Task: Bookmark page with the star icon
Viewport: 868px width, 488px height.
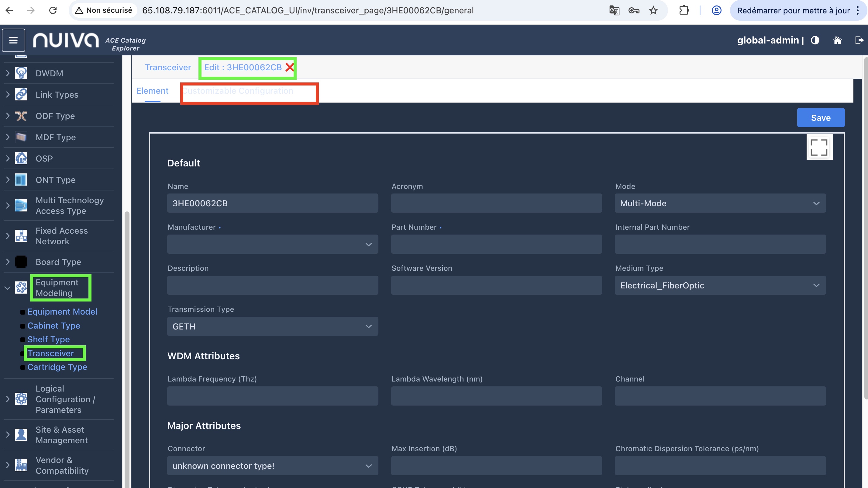Action: (653, 10)
